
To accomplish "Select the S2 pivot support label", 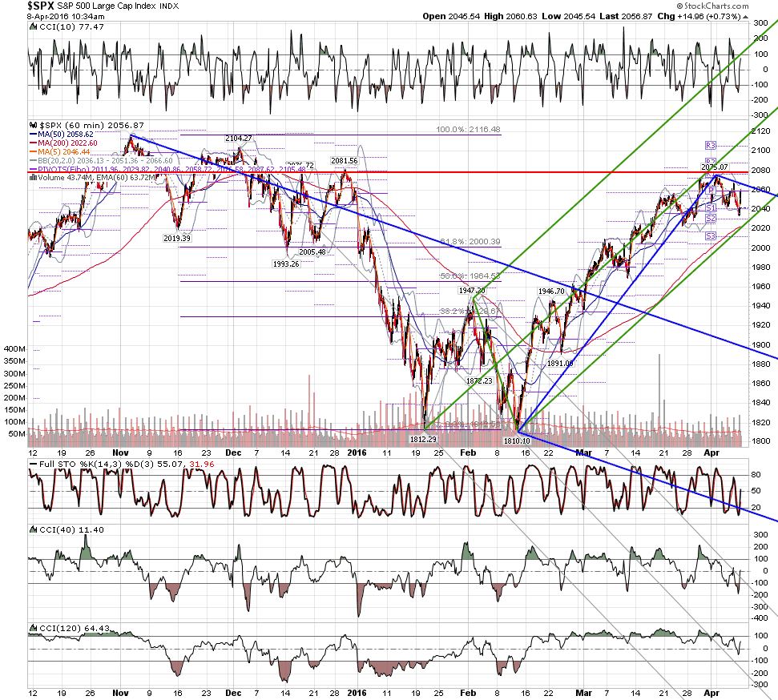I will [x=711, y=219].
